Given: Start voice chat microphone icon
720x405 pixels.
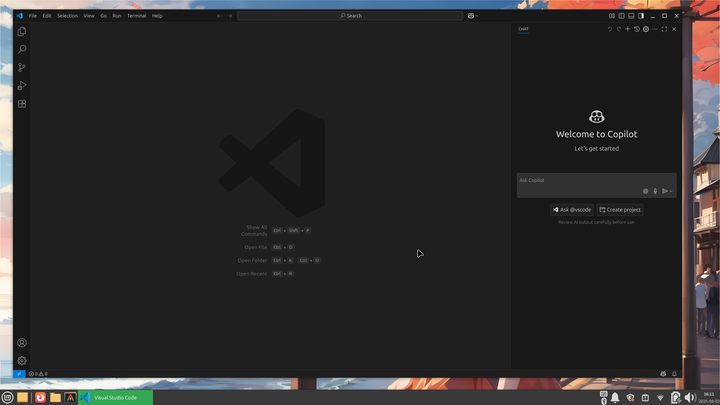Looking at the screenshot, I should pos(655,191).
